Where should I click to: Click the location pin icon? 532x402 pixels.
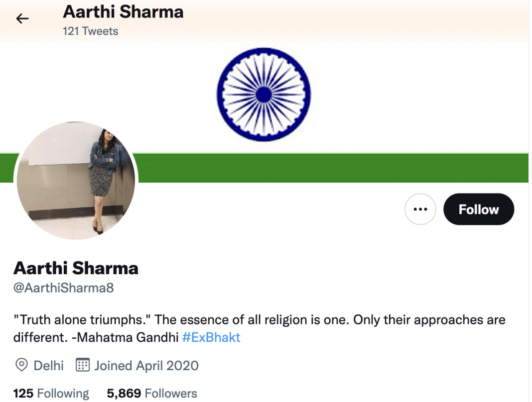pos(21,366)
